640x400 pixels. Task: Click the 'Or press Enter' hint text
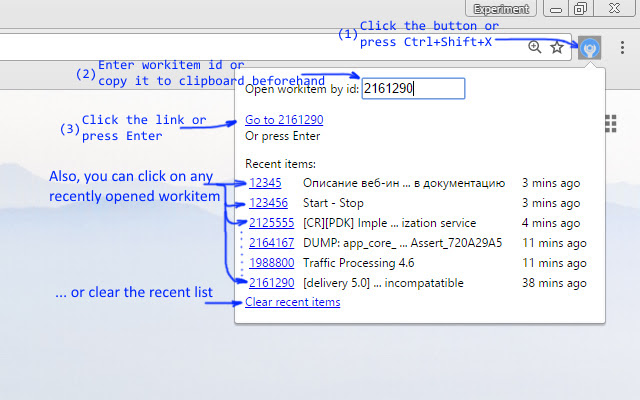pos(282,136)
